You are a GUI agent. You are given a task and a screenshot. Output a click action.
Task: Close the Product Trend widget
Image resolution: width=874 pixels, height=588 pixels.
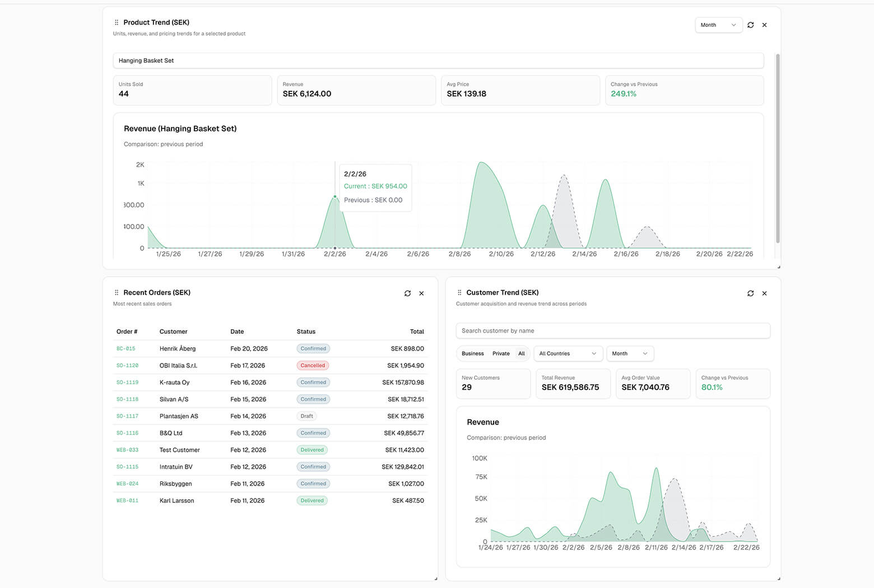pyautogui.click(x=764, y=25)
